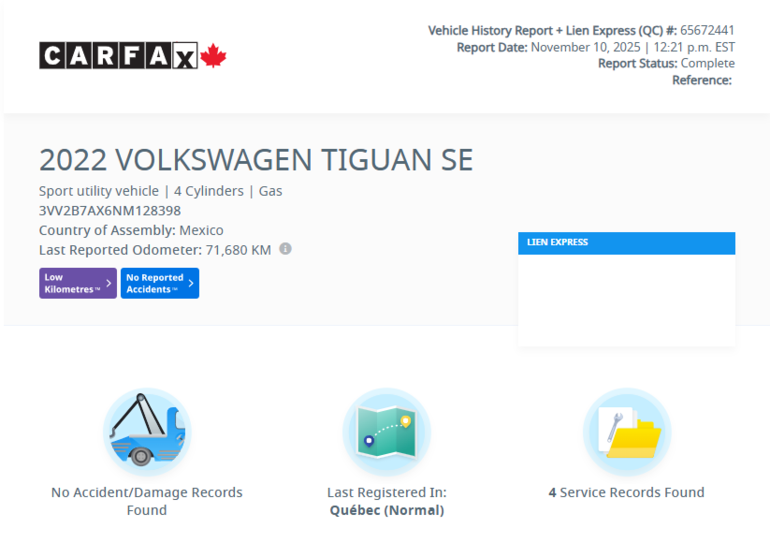This screenshot has height=543, width=770.
Task: Click the report number 65672441
Action: click(x=707, y=30)
